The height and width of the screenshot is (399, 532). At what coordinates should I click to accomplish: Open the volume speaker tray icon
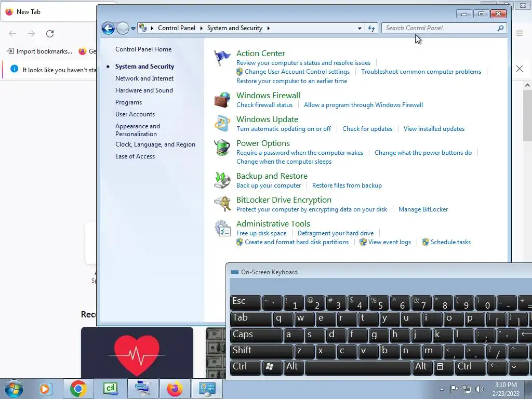tap(480, 389)
